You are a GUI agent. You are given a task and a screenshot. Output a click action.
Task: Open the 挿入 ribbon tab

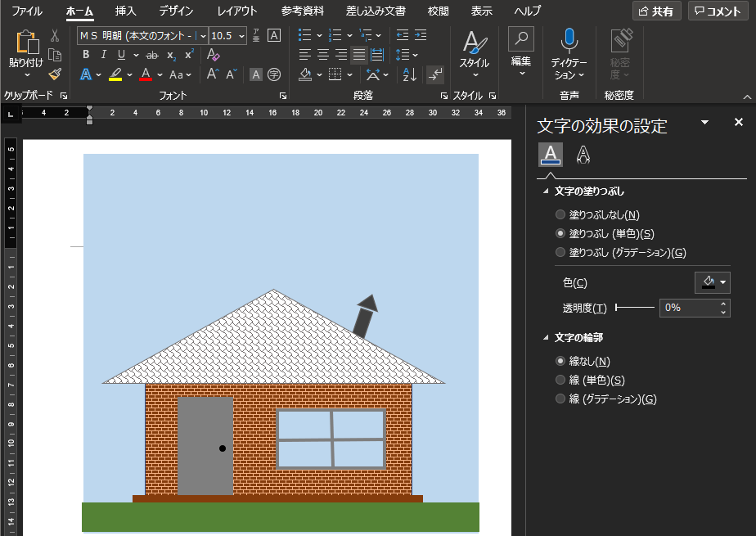click(126, 11)
